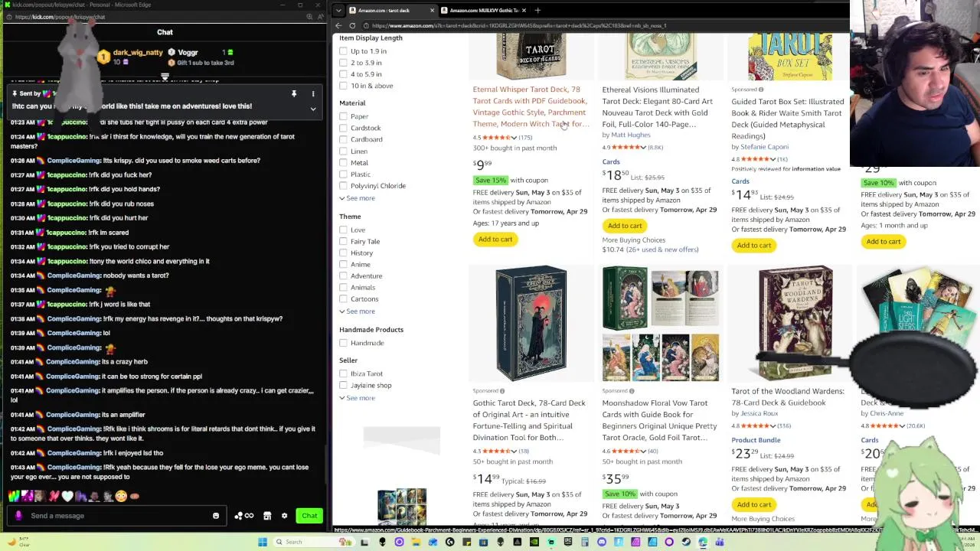The height and width of the screenshot is (551, 980).
Task: Reload the Amazon page
Action: coord(352,25)
